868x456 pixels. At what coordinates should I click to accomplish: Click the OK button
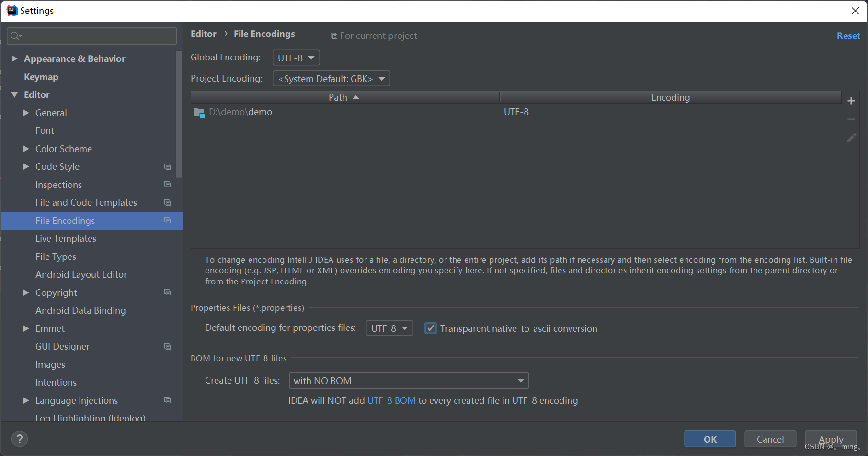pos(710,439)
